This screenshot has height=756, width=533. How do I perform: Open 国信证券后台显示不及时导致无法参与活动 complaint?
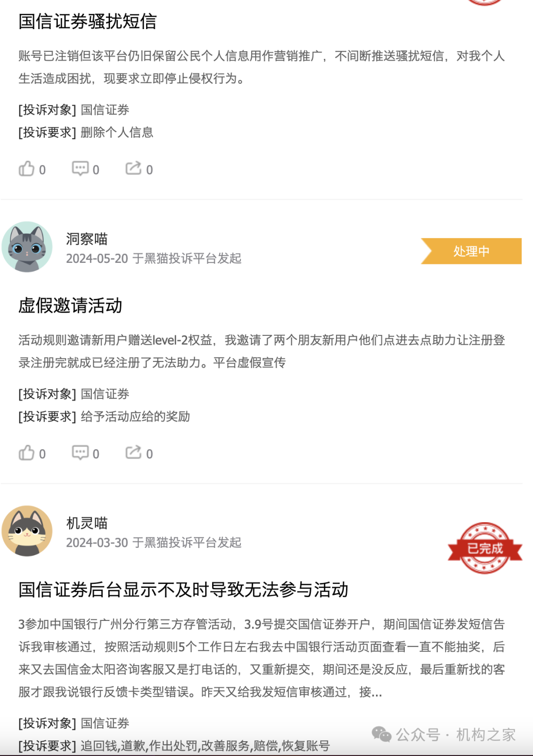point(183,590)
